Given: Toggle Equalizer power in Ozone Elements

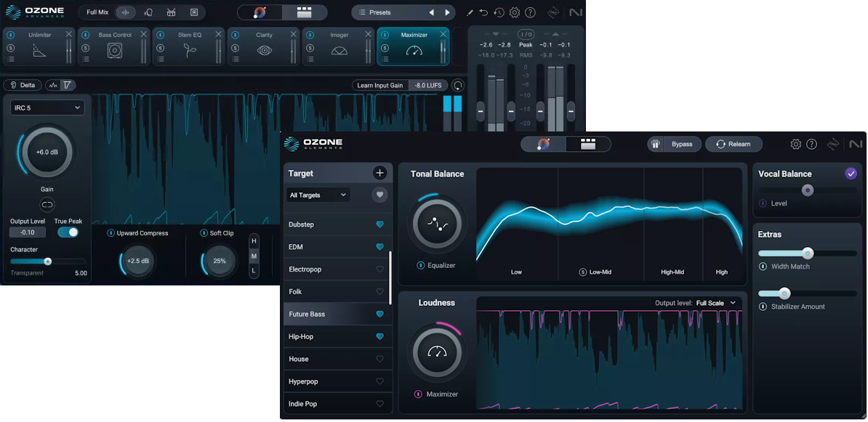Looking at the screenshot, I should (421, 266).
